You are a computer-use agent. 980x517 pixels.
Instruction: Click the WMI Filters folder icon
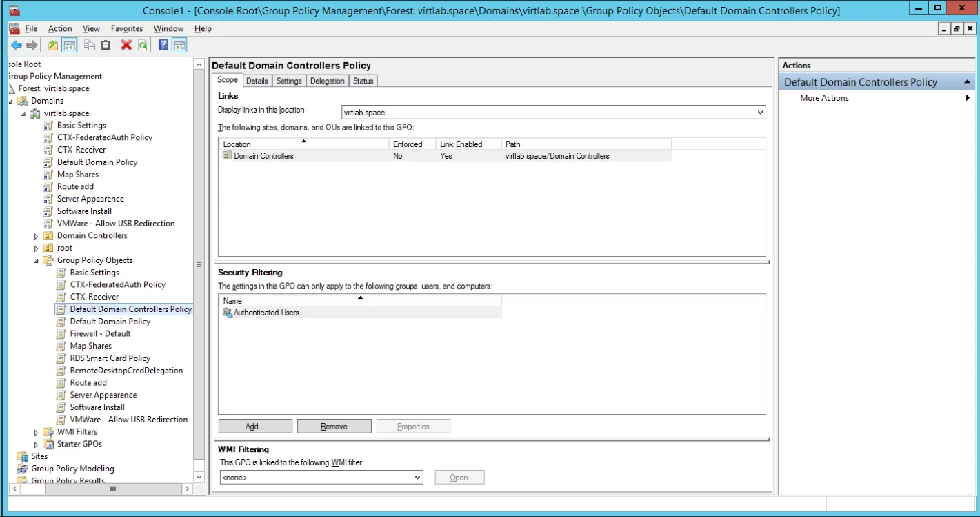point(48,432)
